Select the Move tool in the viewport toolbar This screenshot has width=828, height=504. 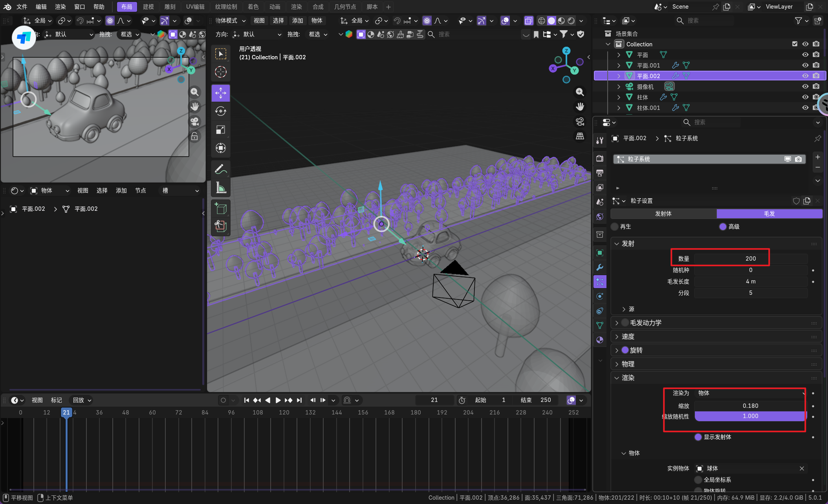pos(220,93)
